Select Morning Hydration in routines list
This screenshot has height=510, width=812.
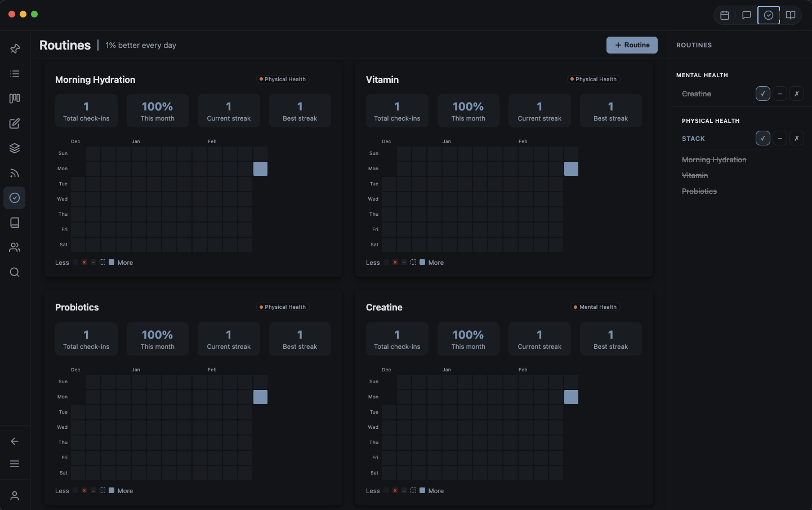point(714,160)
